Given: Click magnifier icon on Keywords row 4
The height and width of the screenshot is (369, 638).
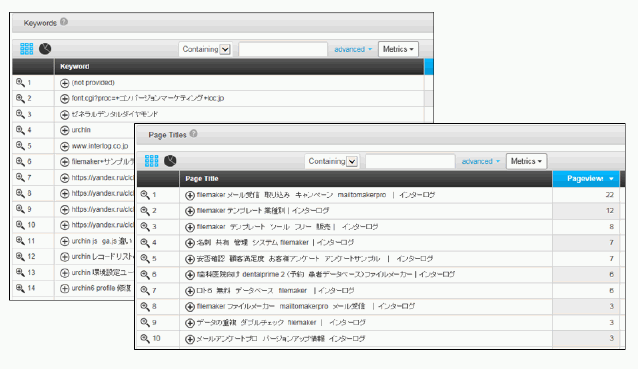Looking at the screenshot, I should coord(20,130).
